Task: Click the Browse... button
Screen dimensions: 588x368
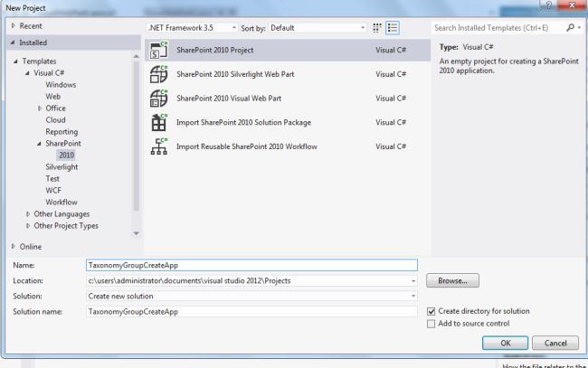Action: (452, 280)
